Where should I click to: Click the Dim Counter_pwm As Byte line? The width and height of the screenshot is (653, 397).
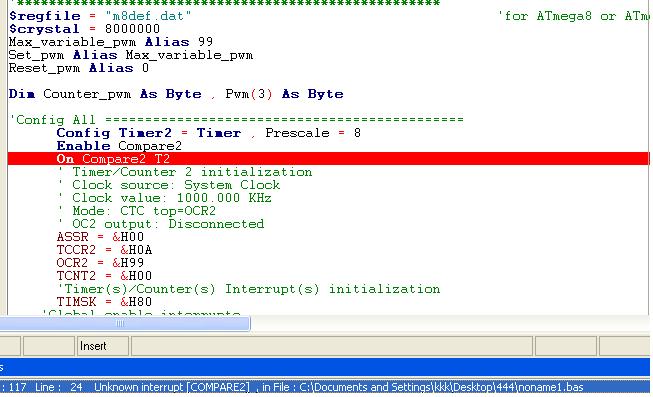click(176, 94)
